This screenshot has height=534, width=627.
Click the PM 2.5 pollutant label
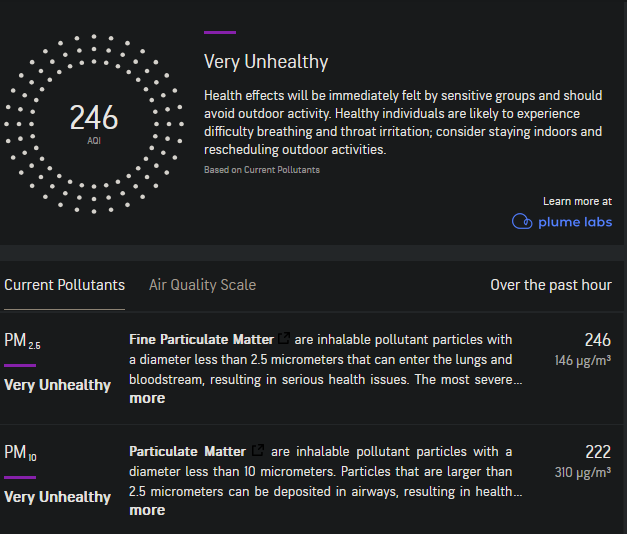pyautogui.click(x=22, y=342)
